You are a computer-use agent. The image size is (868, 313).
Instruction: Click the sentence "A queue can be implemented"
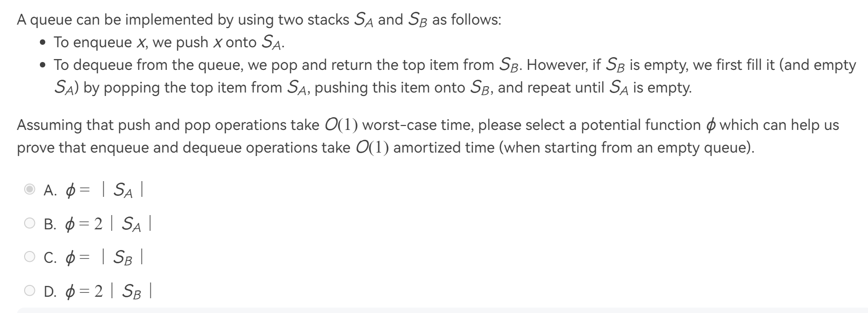pos(259,20)
